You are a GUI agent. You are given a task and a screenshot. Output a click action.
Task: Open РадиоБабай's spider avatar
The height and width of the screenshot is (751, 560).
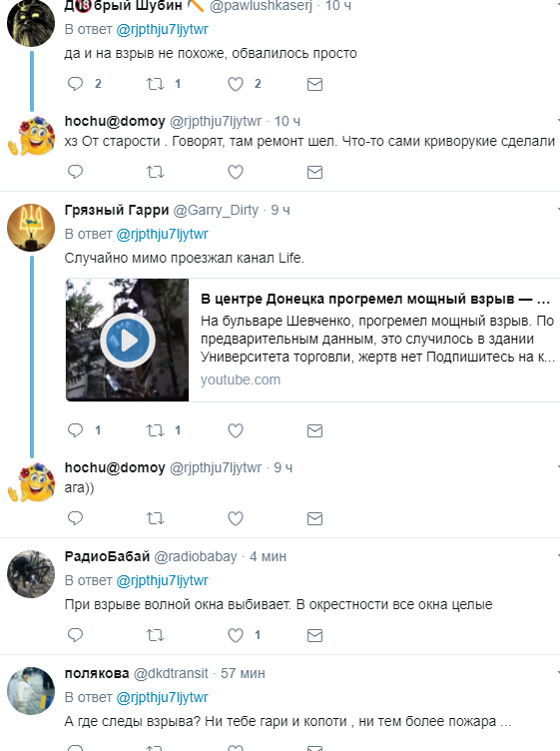click(31, 574)
